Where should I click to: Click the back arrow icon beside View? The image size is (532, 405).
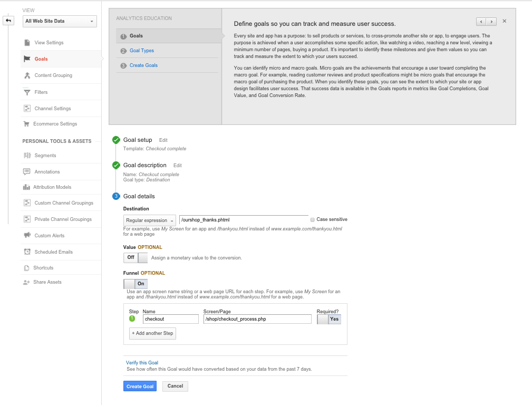tap(8, 21)
